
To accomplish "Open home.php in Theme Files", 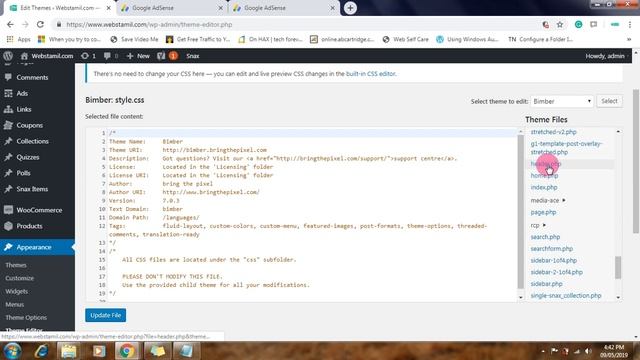I will tap(544, 176).
